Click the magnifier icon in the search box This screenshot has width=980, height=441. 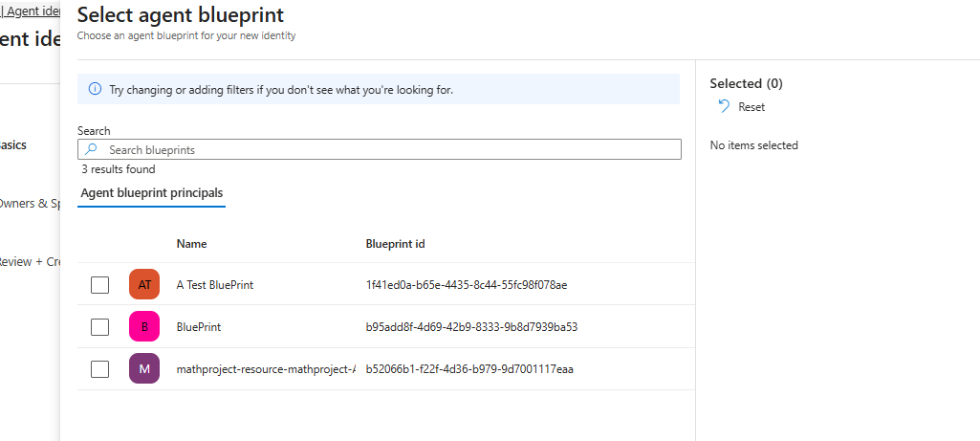pos(91,149)
